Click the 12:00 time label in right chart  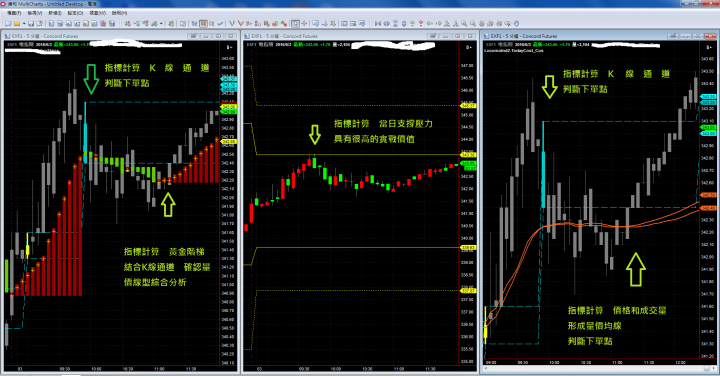pos(681,362)
